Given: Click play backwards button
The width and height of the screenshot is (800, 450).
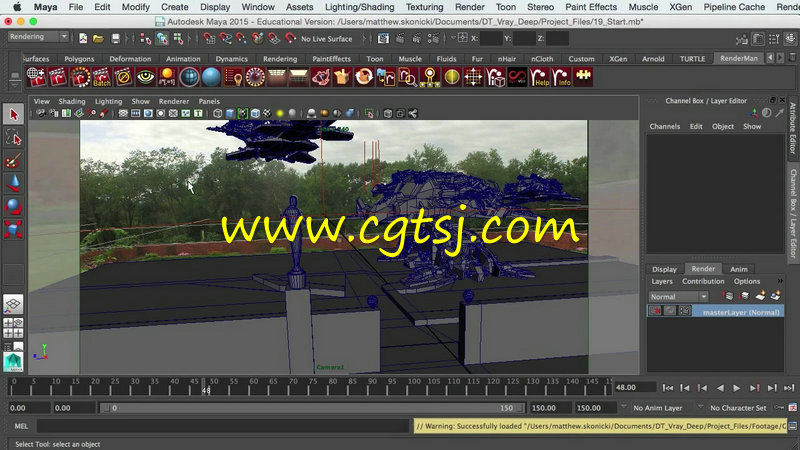Looking at the screenshot, I should pyautogui.click(x=720, y=388).
